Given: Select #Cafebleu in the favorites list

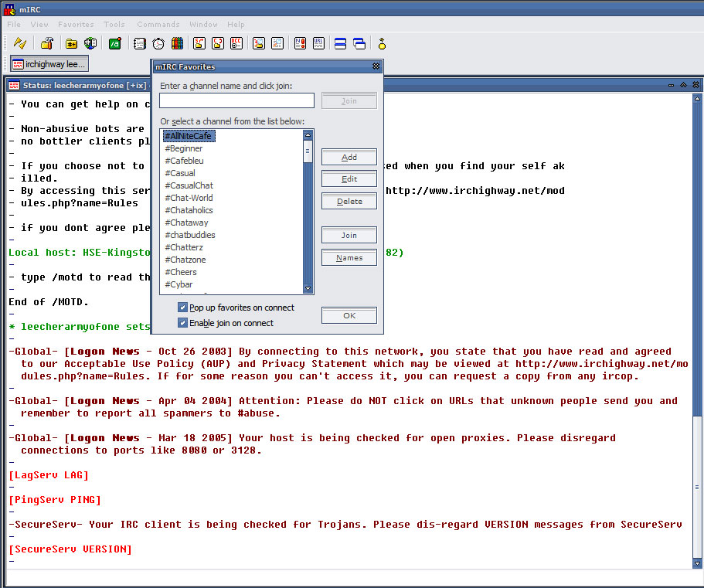Looking at the screenshot, I should tap(184, 160).
